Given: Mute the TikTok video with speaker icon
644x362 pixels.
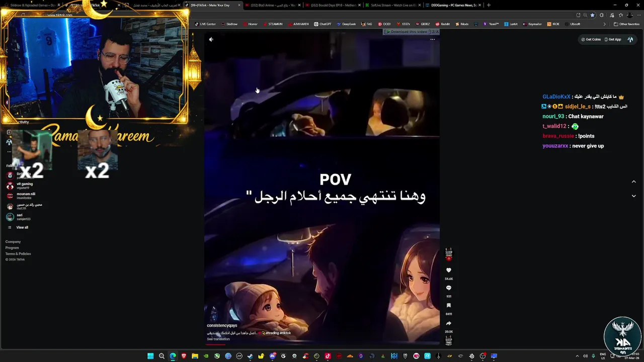Looking at the screenshot, I should (x=211, y=39).
